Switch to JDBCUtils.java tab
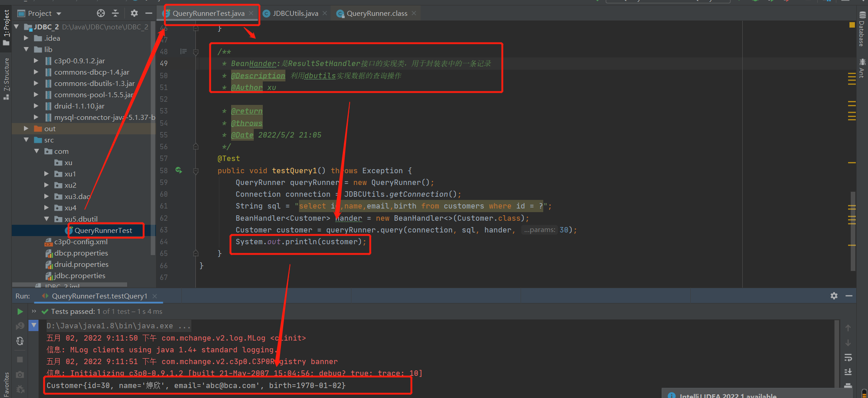 click(295, 14)
